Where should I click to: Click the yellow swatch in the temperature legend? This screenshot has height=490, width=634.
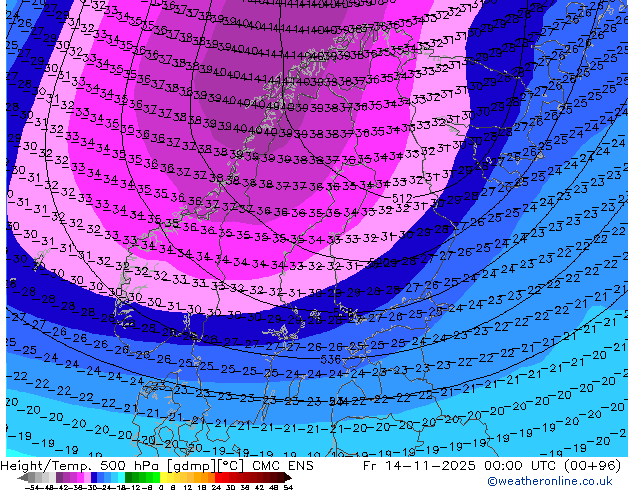[x=163, y=477]
